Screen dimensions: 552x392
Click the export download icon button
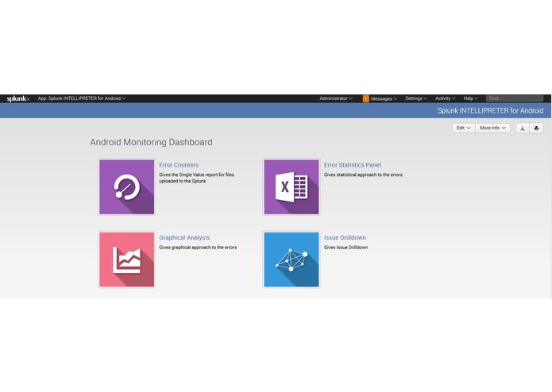click(523, 128)
